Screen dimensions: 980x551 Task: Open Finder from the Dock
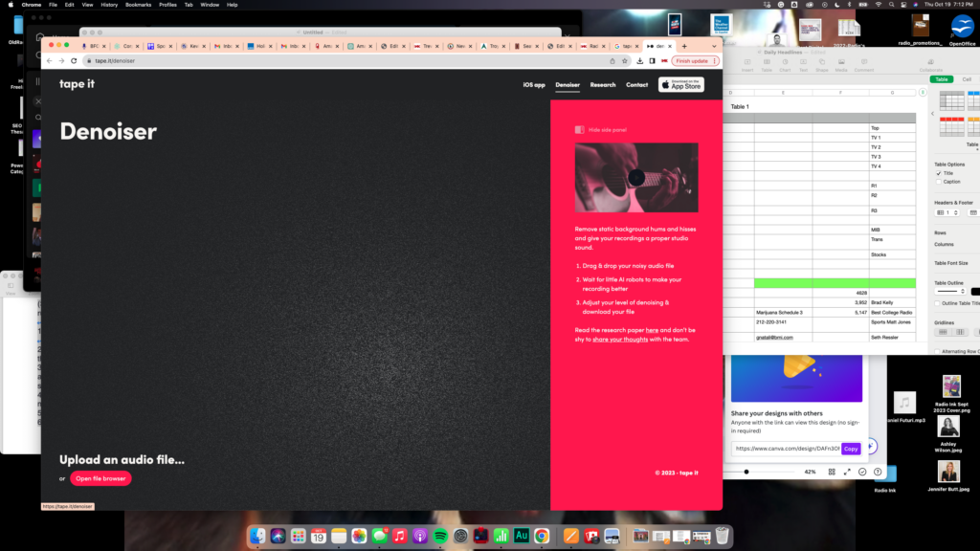(x=257, y=536)
